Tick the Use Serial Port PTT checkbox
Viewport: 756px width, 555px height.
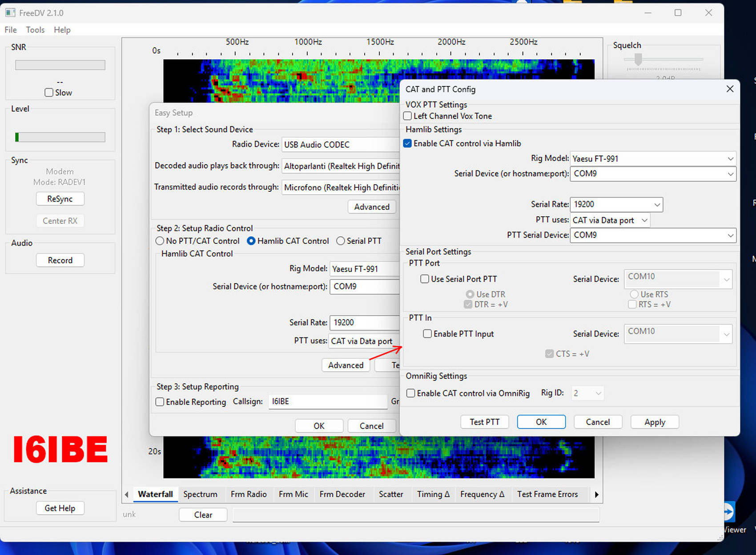tap(425, 279)
